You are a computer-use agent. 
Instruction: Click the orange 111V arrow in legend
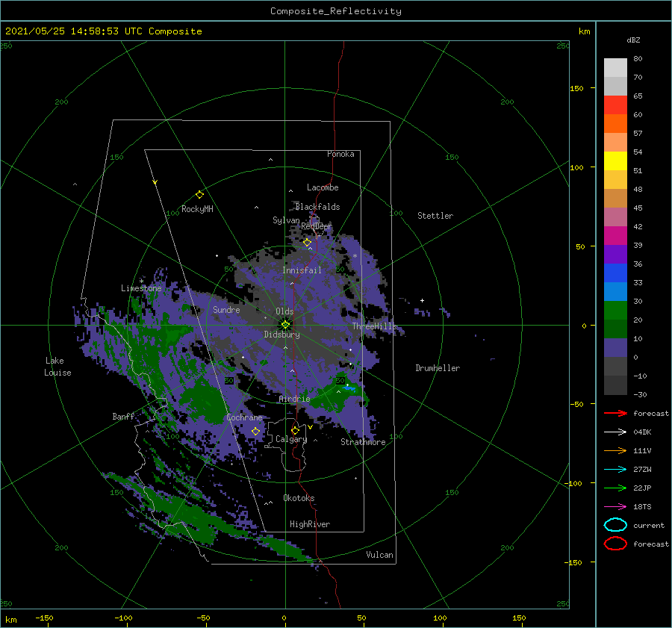pyautogui.click(x=615, y=450)
